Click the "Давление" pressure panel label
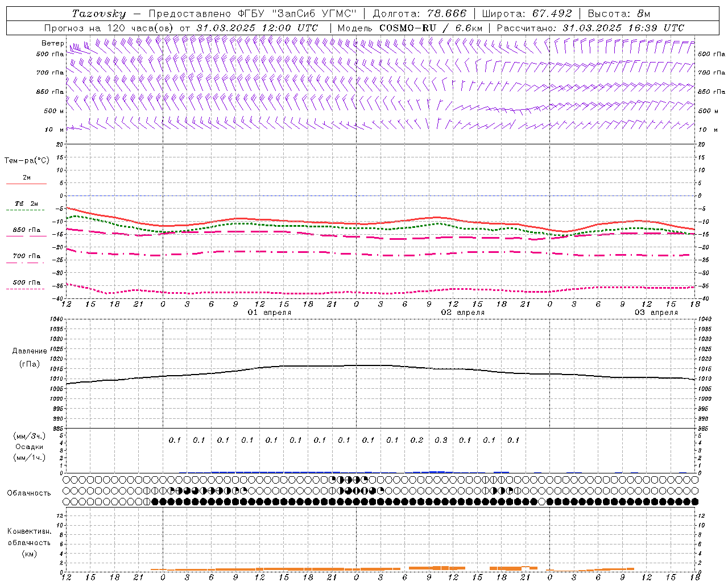Image resolution: width=728 pixels, height=582 pixels. [30, 351]
